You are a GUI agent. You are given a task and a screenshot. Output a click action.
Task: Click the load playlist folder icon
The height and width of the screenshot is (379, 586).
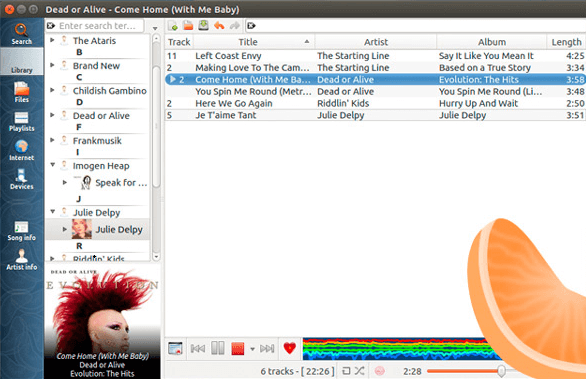pos(188,25)
